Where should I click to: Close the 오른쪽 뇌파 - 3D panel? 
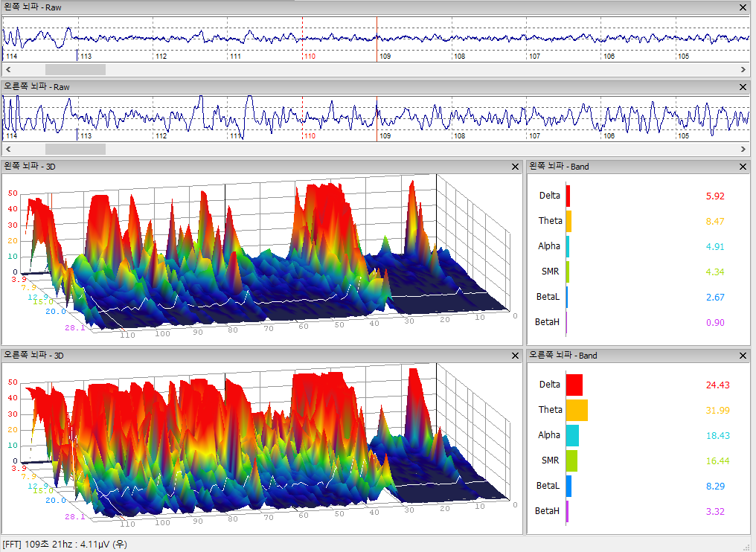click(x=516, y=356)
